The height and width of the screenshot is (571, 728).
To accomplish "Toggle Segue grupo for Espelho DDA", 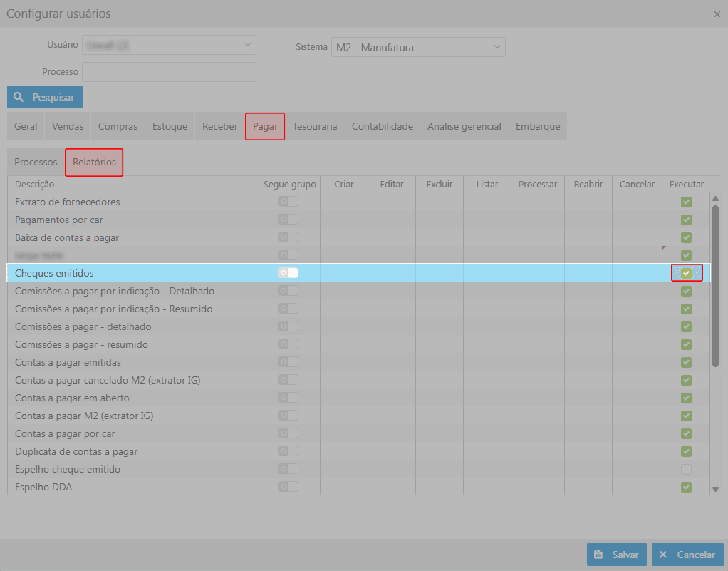I will [x=288, y=487].
